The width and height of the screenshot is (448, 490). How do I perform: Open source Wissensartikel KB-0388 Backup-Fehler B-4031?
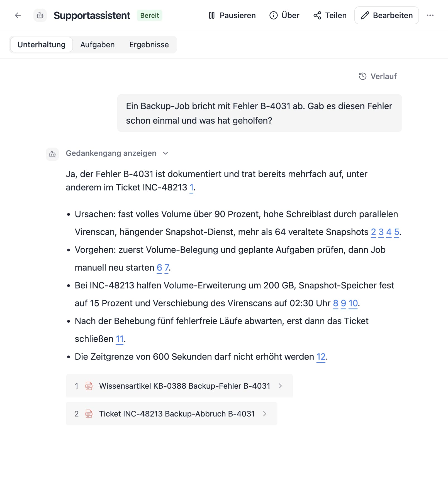(x=179, y=386)
